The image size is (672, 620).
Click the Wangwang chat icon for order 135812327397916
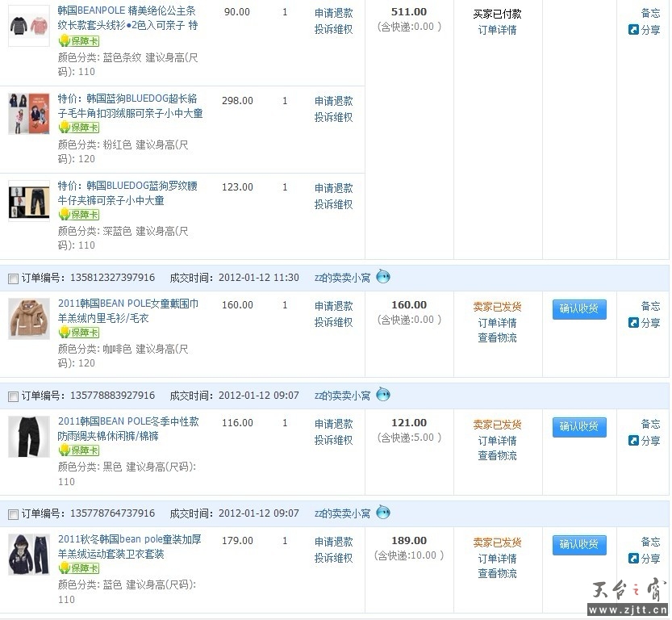[383, 277]
